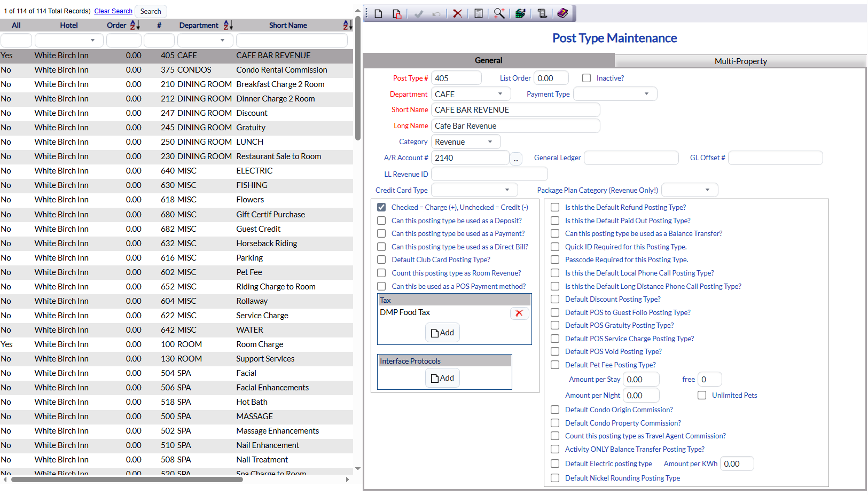Click the Undo arrow toolbar icon

[436, 13]
